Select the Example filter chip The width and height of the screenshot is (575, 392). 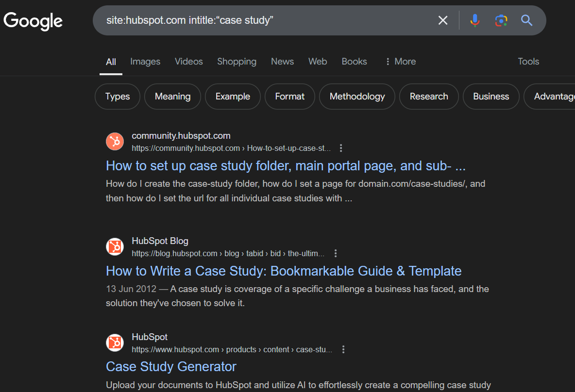233,97
